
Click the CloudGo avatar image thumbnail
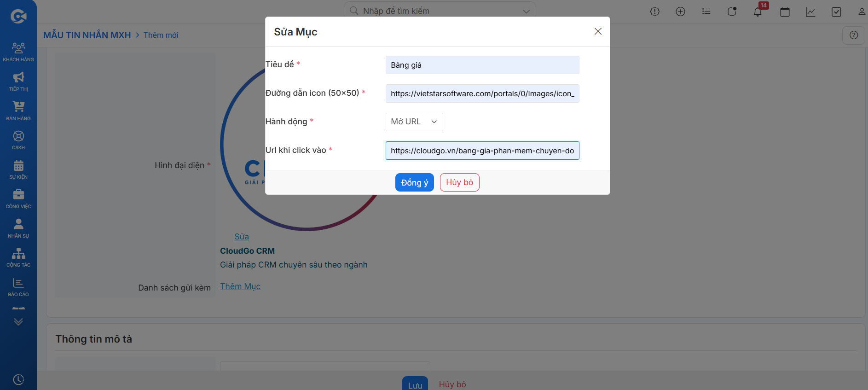(x=307, y=145)
